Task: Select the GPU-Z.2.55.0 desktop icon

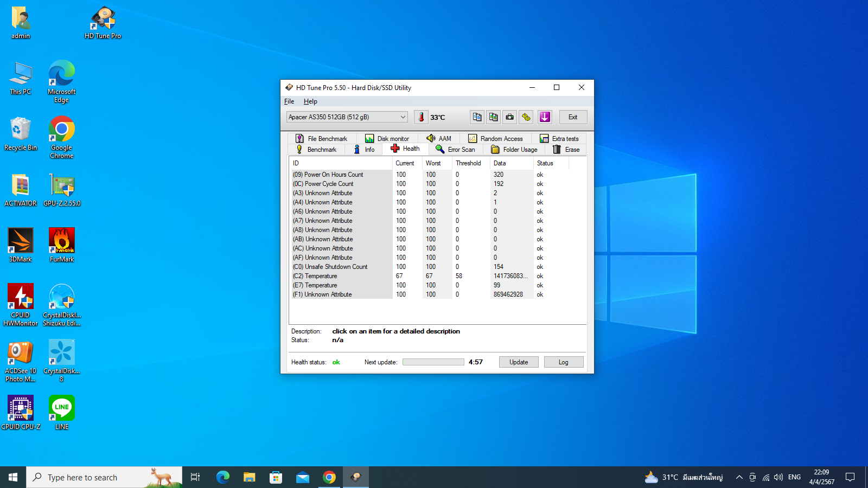Action: pyautogui.click(x=62, y=190)
